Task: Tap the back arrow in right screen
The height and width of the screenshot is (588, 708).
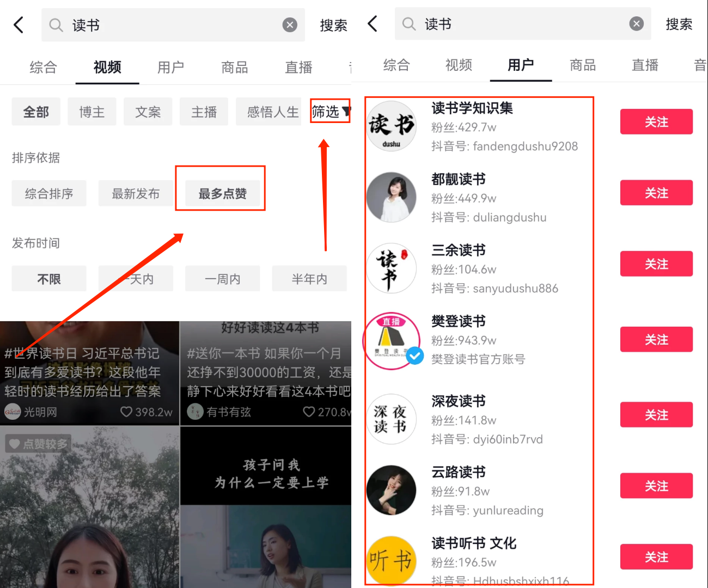Action: coord(373,23)
